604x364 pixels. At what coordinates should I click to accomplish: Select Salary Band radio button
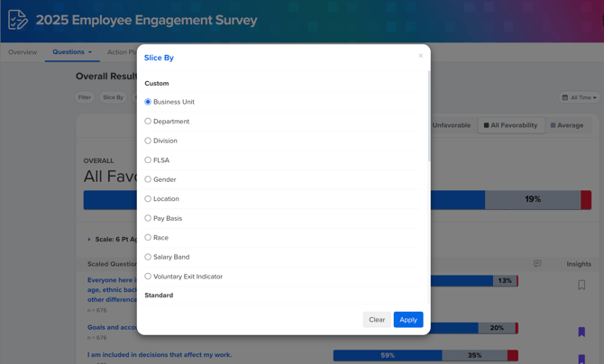tap(148, 257)
